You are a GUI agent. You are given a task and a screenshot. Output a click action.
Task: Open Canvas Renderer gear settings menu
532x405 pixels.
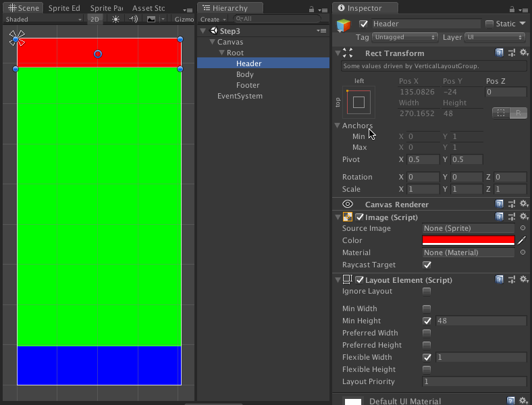point(524,204)
